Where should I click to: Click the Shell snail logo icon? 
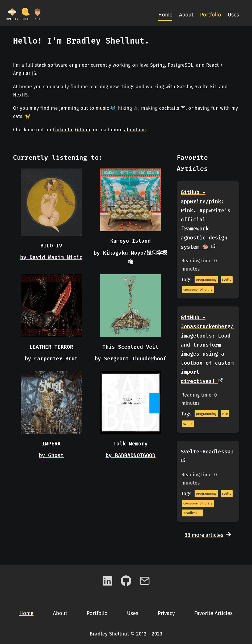coord(26,12)
